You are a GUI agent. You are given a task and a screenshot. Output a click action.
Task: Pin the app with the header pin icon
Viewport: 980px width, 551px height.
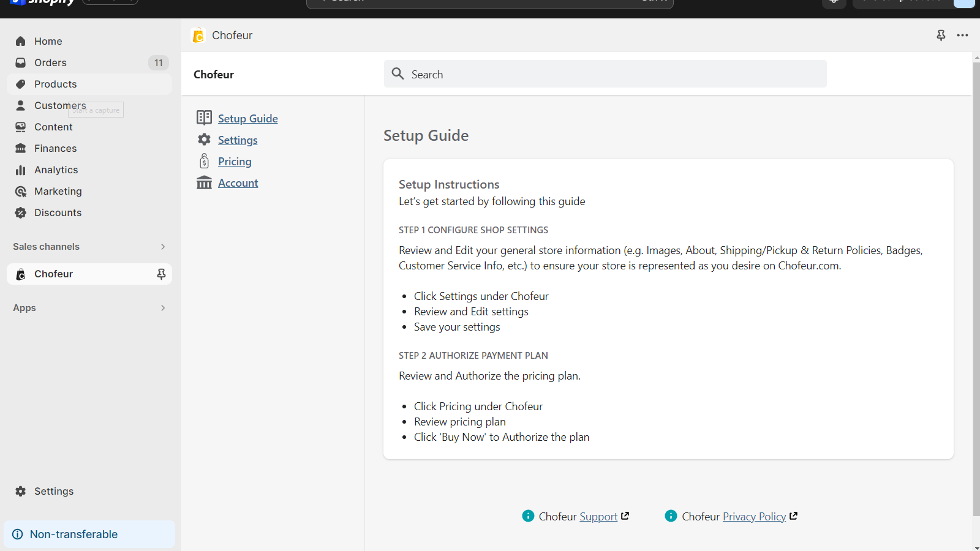tap(941, 36)
